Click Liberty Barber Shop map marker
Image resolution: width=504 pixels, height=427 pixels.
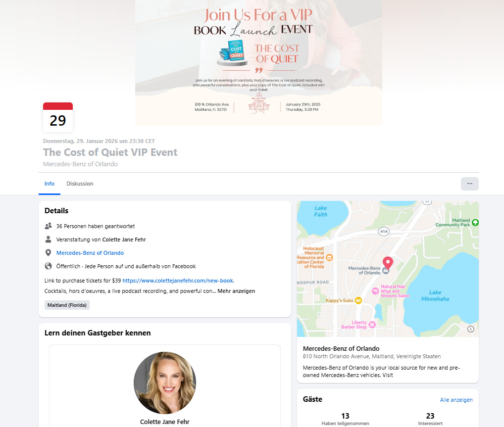(372, 325)
